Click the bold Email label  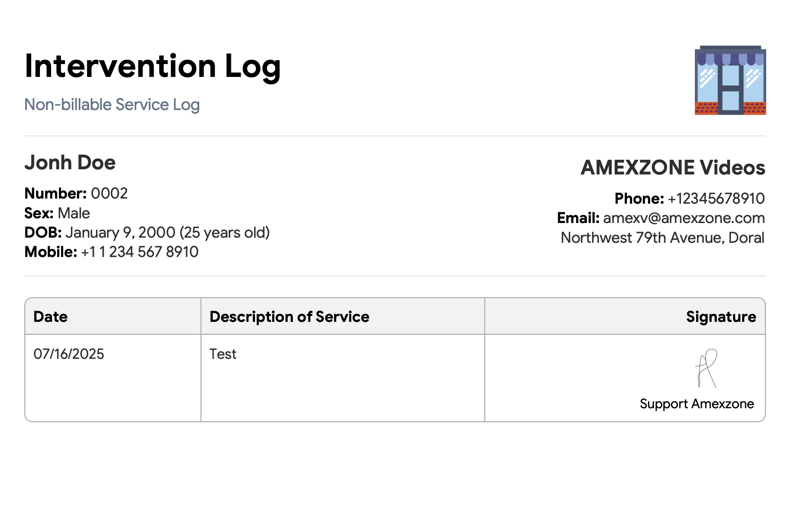[x=578, y=218]
